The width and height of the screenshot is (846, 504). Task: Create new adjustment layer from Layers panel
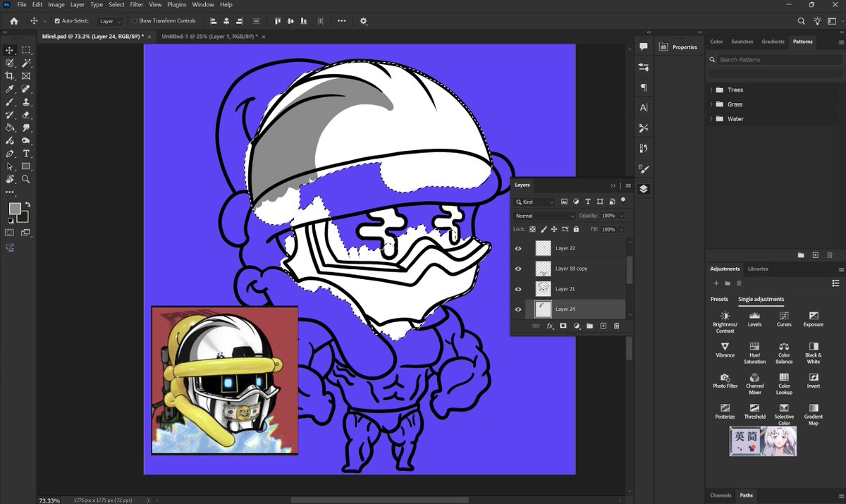tap(577, 326)
